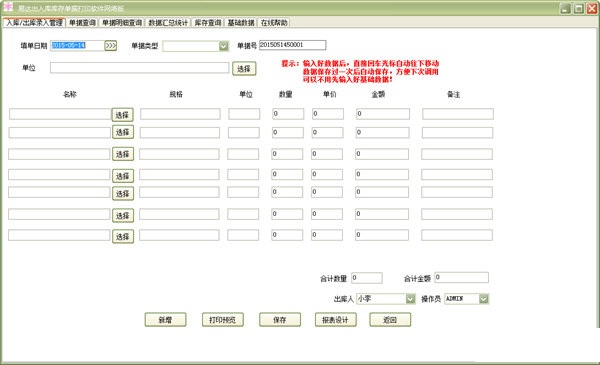This screenshot has height=365, width=600.
Task: Open the 单据类型 dropdown arrow
Action: point(223,46)
